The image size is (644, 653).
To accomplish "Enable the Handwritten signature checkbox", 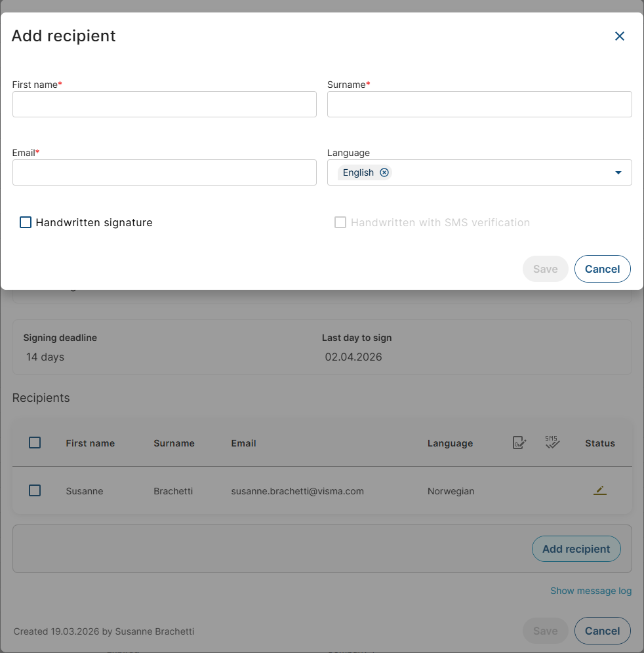I will [x=26, y=222].
